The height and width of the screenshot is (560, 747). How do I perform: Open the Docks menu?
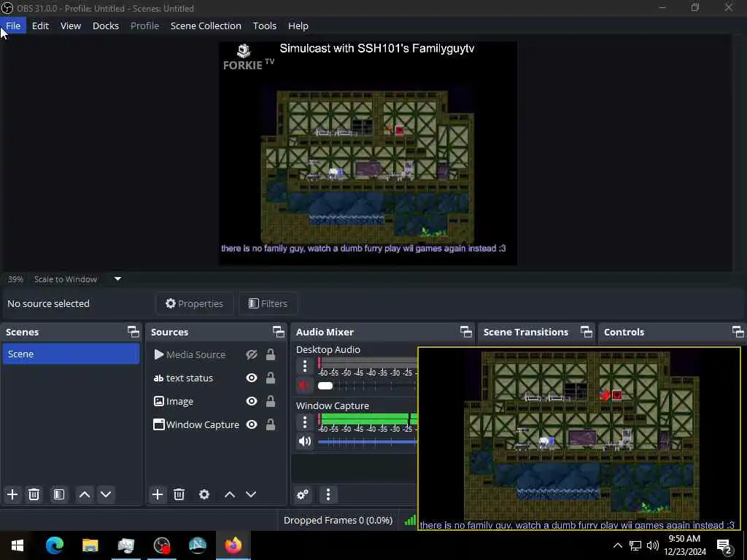[105, 26]
